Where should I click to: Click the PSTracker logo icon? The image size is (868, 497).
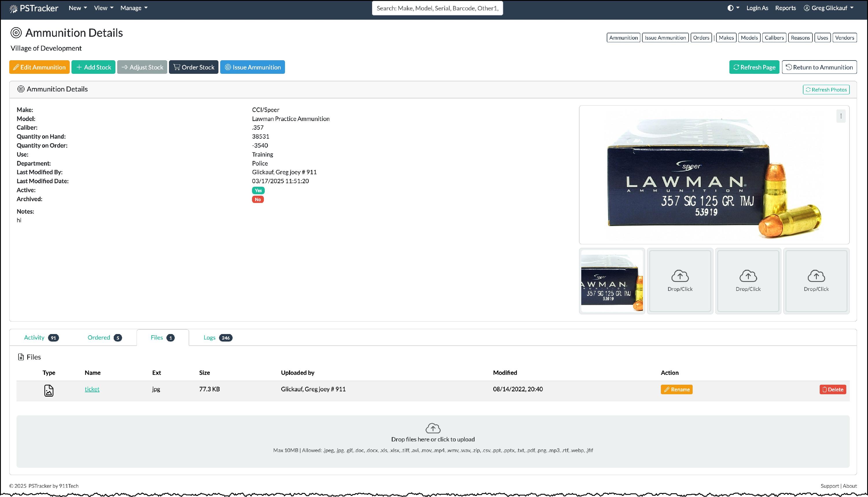(x=14, y=8)
